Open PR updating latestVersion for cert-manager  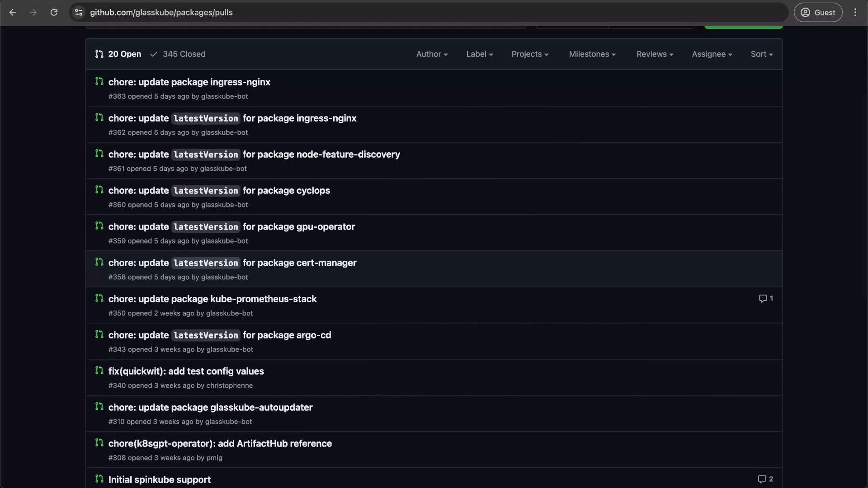[232, 263]
